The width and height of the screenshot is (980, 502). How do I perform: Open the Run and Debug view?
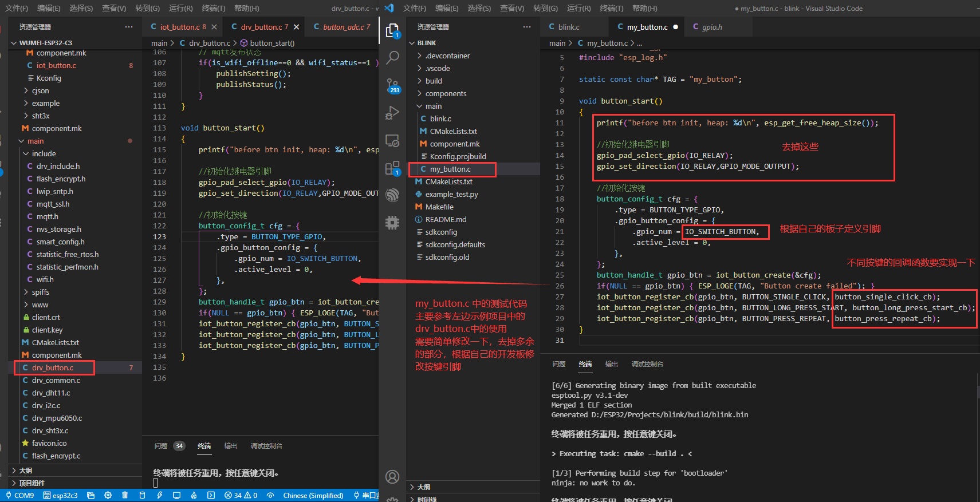point(392,113)
